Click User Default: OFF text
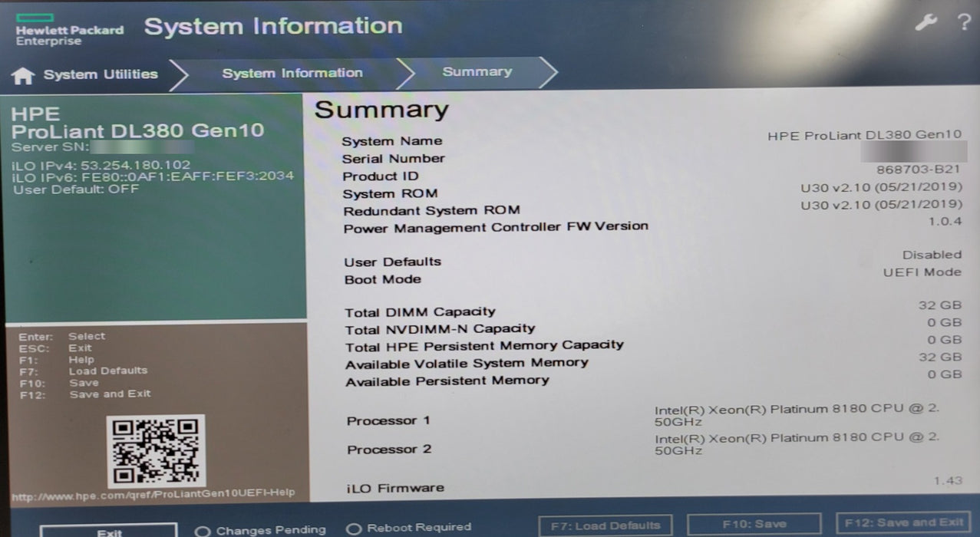 75,189
